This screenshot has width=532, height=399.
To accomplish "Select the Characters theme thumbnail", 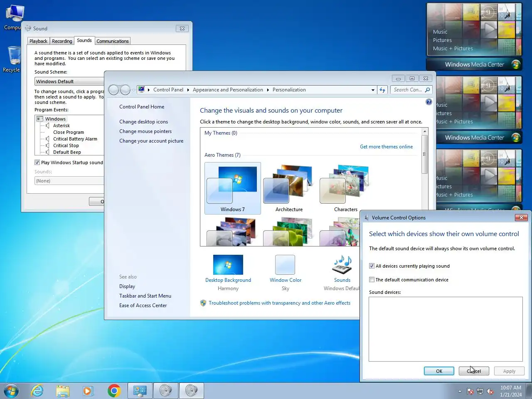I will [x=345, y=188].
